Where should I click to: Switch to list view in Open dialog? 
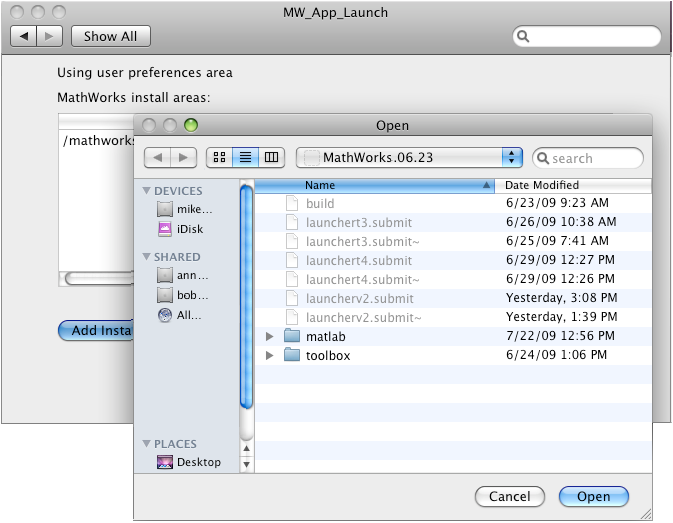(x=245, y=158)
